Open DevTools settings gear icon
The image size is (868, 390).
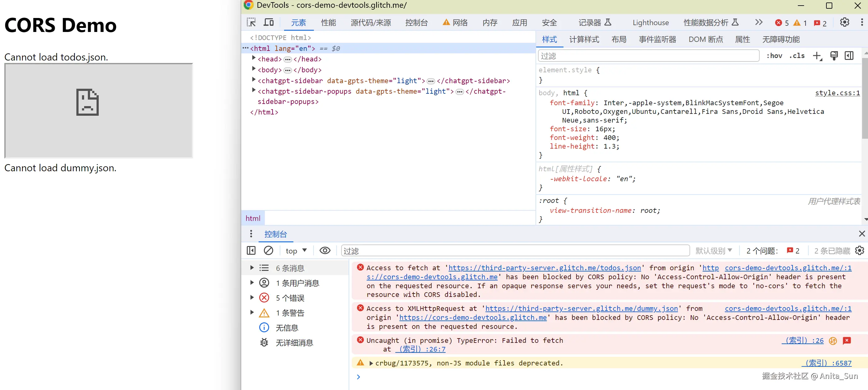coord(844,23)
